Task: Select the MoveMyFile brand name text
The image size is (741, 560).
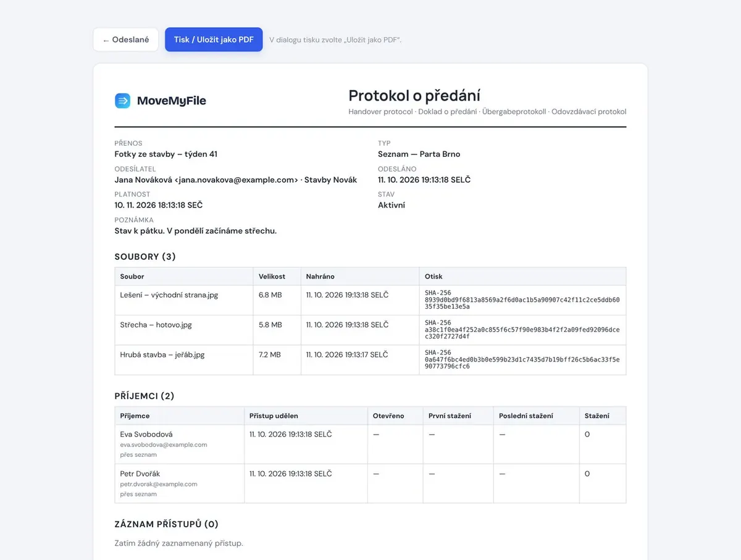Action: click(172, 101)
